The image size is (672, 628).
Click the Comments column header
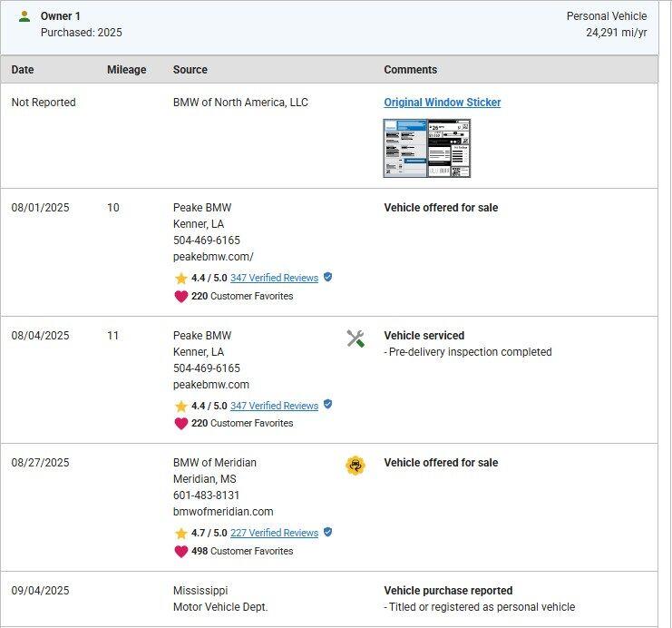click(x=411, y=70)
